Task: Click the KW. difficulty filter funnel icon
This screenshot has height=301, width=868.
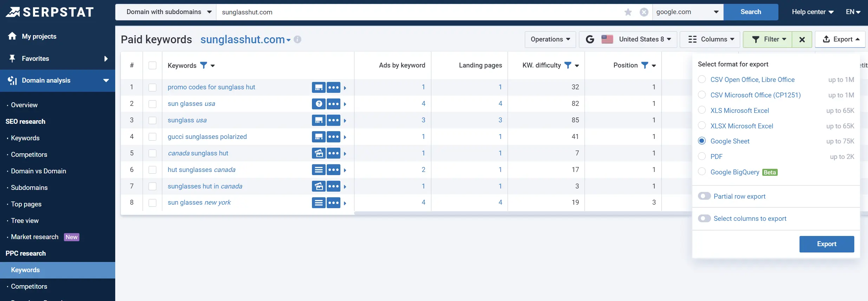Action: click(x=568, y=65)
